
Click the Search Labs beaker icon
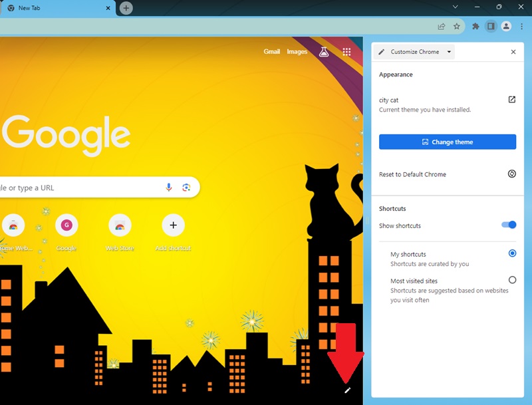323,51
